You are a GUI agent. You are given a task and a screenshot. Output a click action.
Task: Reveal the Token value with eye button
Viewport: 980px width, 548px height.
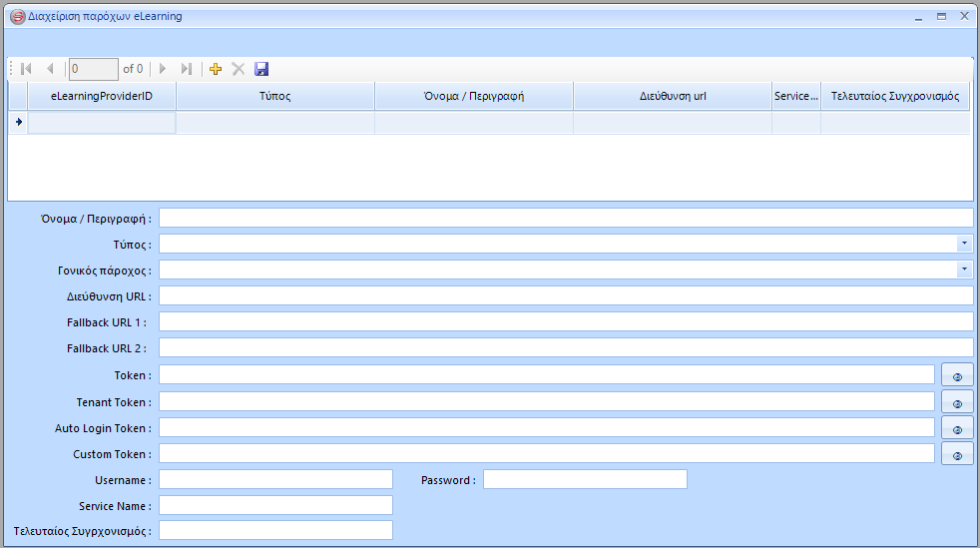pyautogui.click(x=957, y=376)
